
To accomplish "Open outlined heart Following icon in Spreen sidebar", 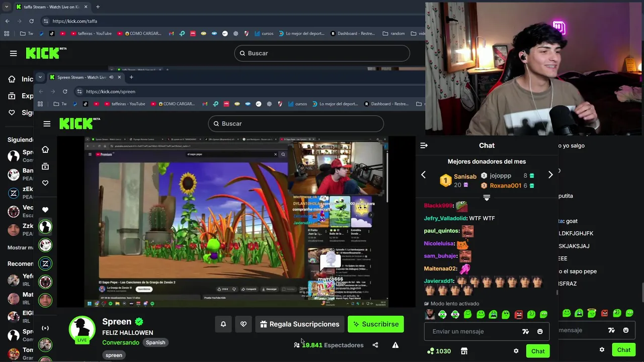I will tap(45, 183).
